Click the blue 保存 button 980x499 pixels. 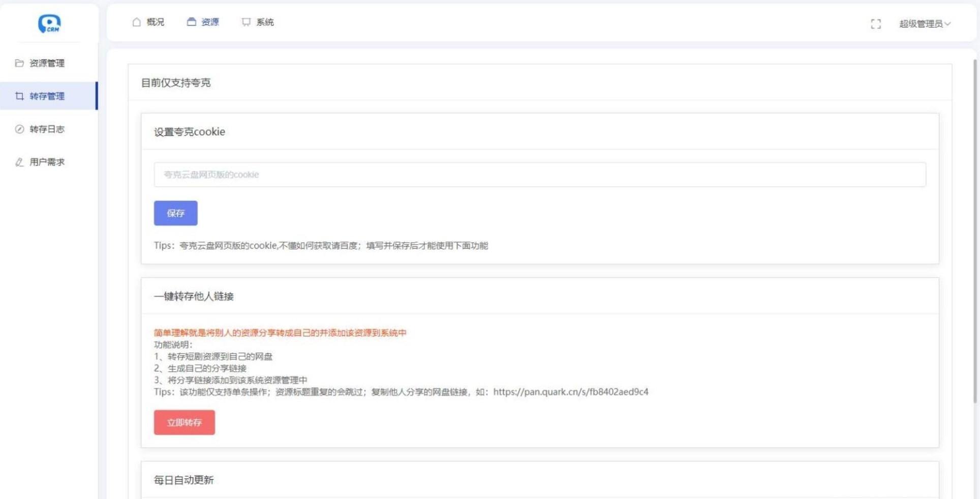[176, 213]
